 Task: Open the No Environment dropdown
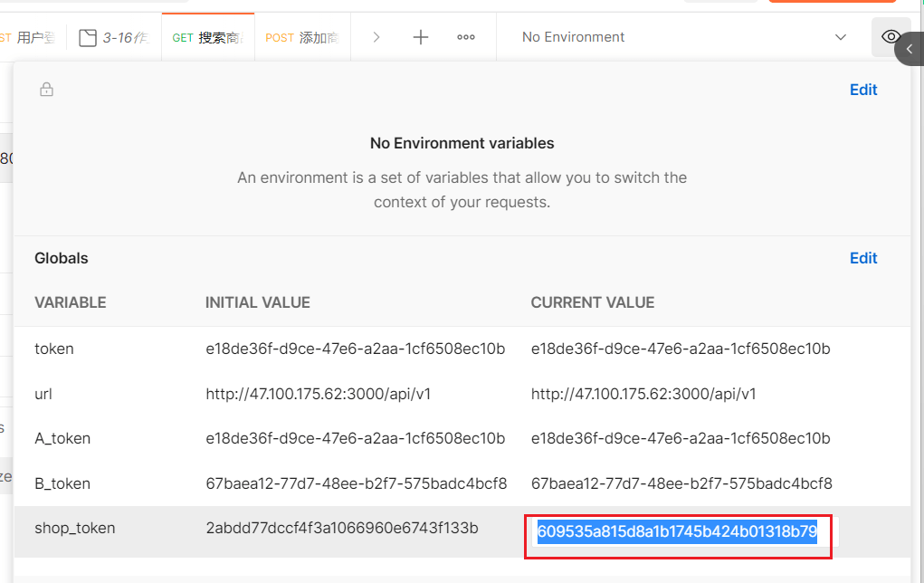683,37
